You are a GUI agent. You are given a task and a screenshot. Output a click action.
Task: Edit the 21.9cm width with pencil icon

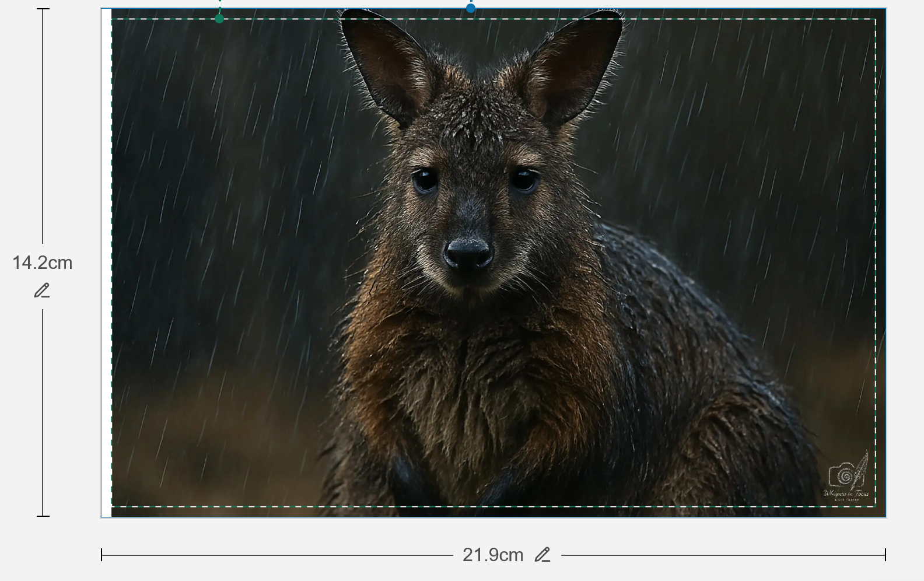point(542,555)
